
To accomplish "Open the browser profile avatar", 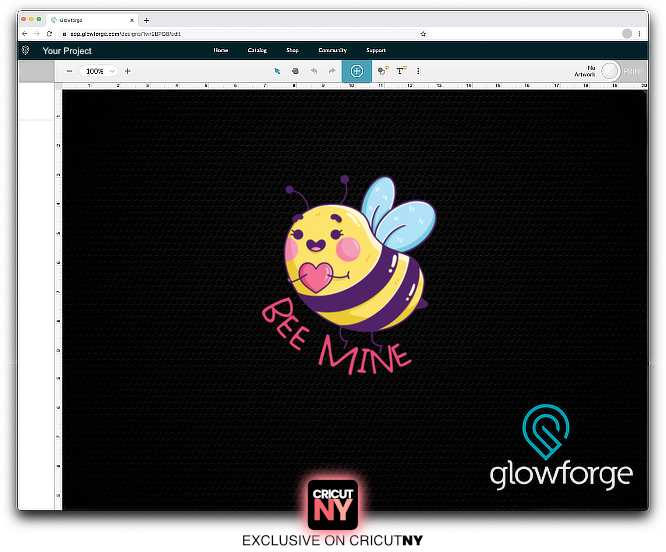I will point(627,34).
